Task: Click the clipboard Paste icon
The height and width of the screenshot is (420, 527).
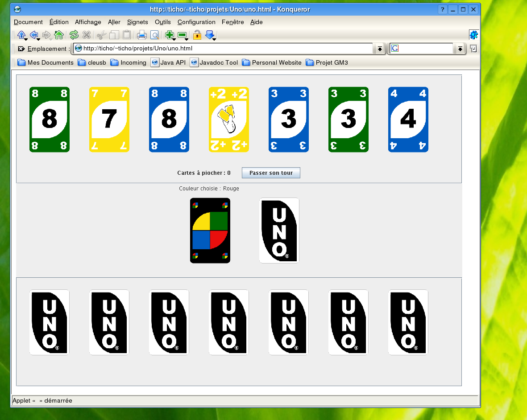Action: 127,35
